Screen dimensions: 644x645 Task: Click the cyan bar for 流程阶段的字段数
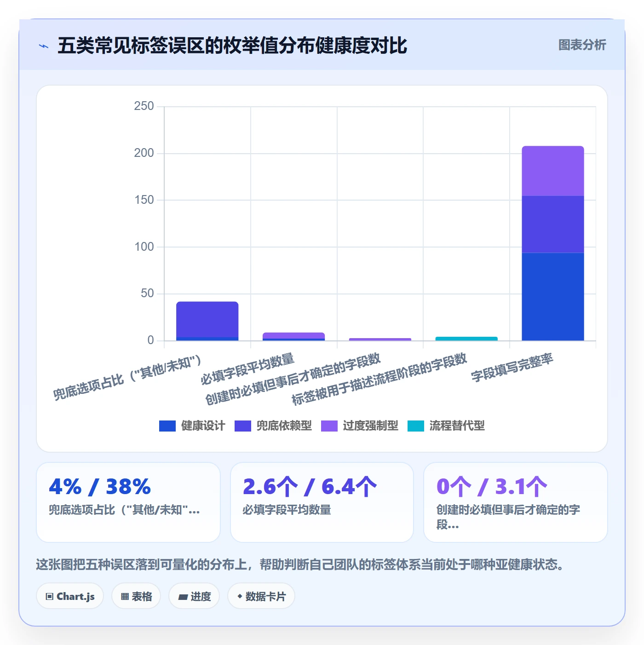[x=466, y=339]
